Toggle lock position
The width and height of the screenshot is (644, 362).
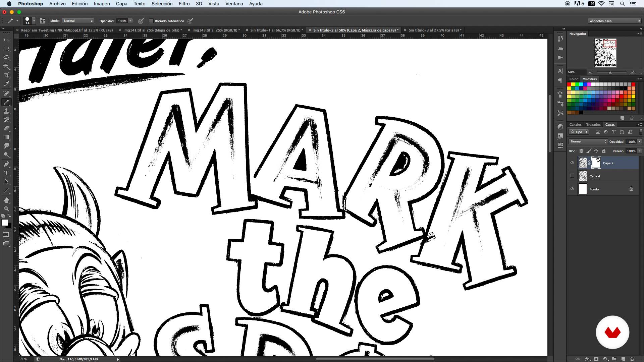pos(596,151)
